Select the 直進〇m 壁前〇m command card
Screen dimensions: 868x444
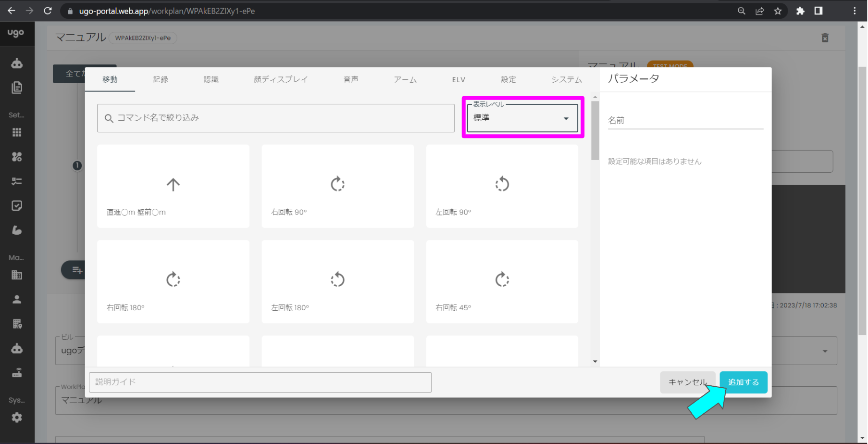(x=173, y=186)
